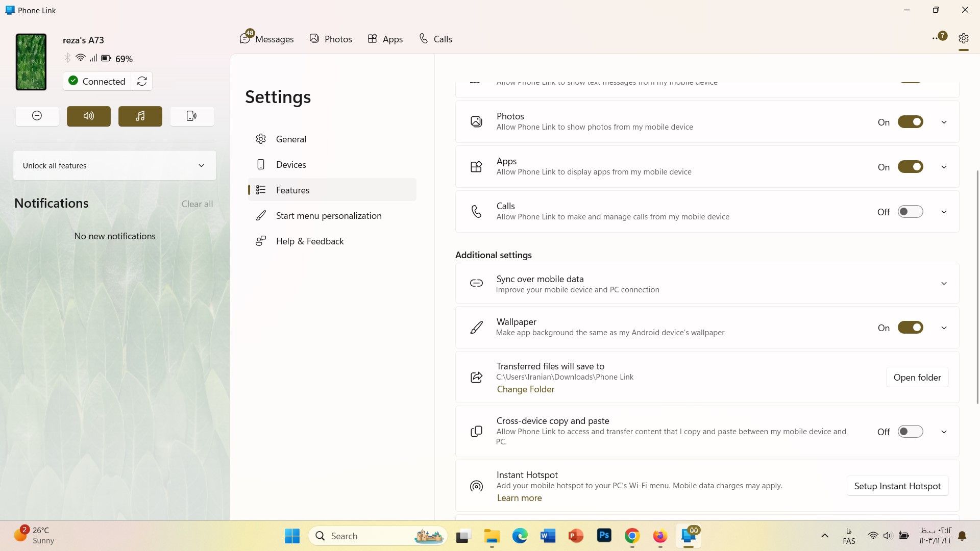
Task: Click the Wallpaper brush icon
Action: coord(476,328)
